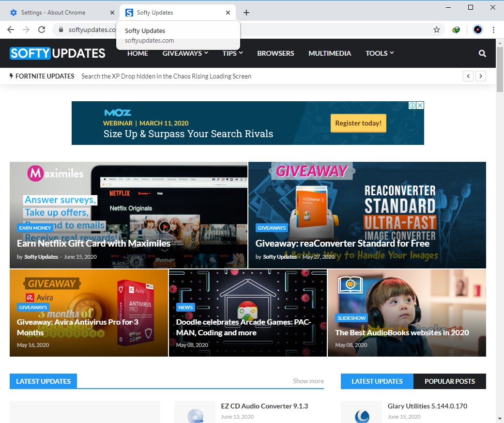504x423 pixels.
Task: Reload the Softy Updates page
Action: (x=42, y=30)
